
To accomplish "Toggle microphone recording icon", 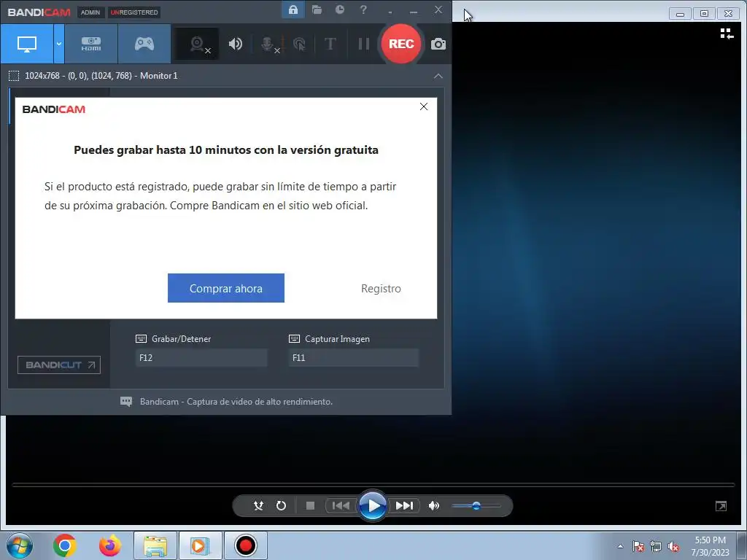I will [268, 44].
